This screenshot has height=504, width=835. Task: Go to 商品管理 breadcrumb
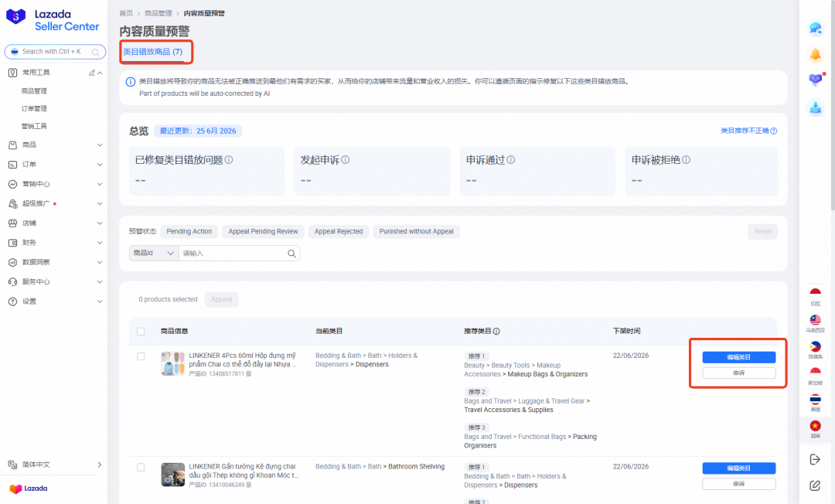(x=158, y=13)
